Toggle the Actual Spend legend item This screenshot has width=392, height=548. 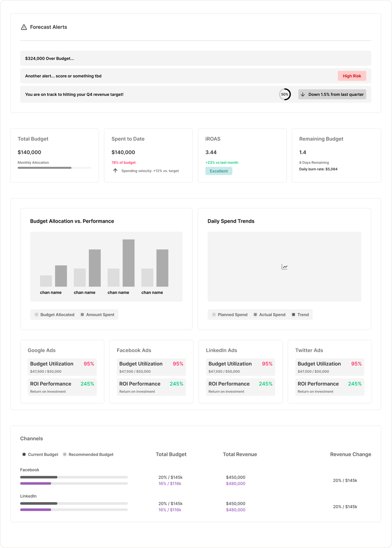(x=269, y=314)
